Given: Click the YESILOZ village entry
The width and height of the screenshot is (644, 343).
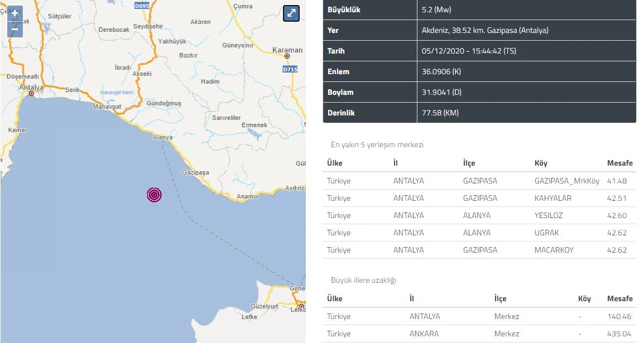Looking at the screenshot, I should pyautogui.click(x=549, y=215).
